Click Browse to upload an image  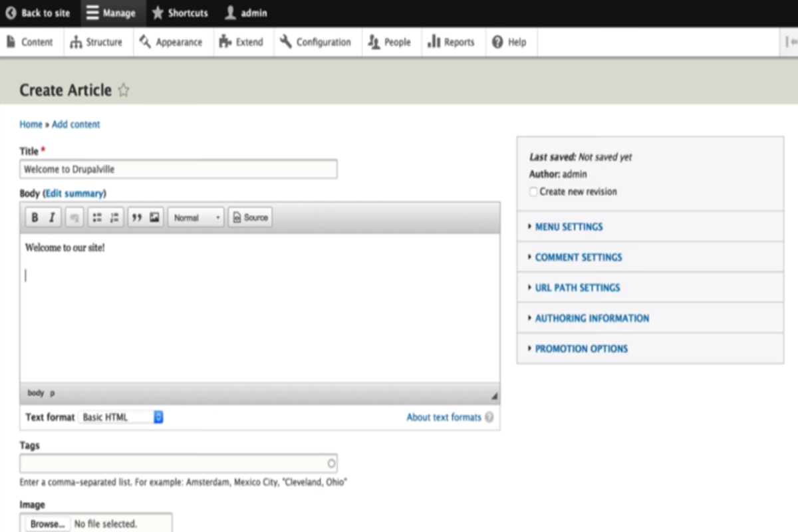click(x=47, y=524)
